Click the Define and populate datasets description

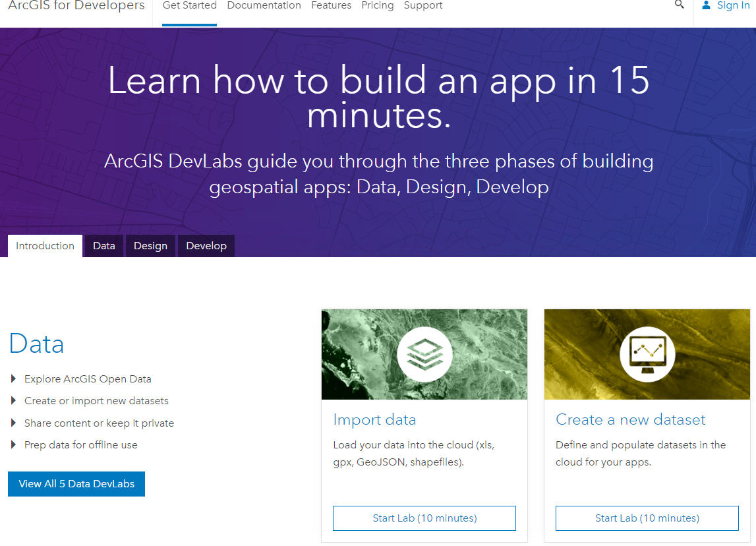point(641,454)
